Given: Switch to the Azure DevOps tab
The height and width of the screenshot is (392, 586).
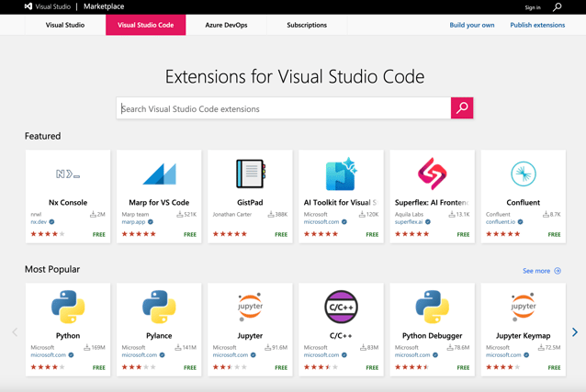Looking at the screenshot, I should [226, 25].
